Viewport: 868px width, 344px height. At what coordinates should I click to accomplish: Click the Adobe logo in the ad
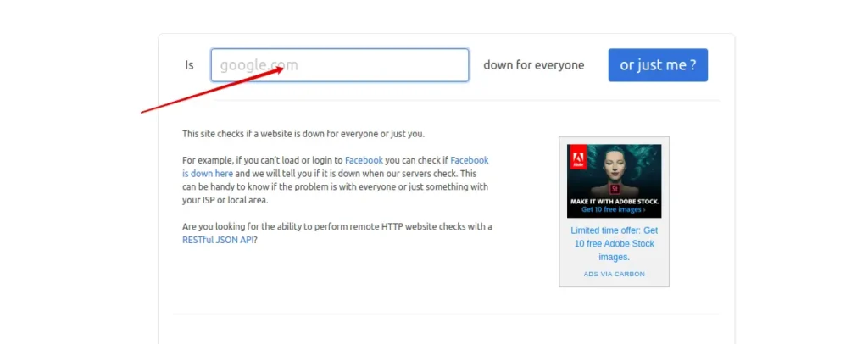(x=577, y=157)
